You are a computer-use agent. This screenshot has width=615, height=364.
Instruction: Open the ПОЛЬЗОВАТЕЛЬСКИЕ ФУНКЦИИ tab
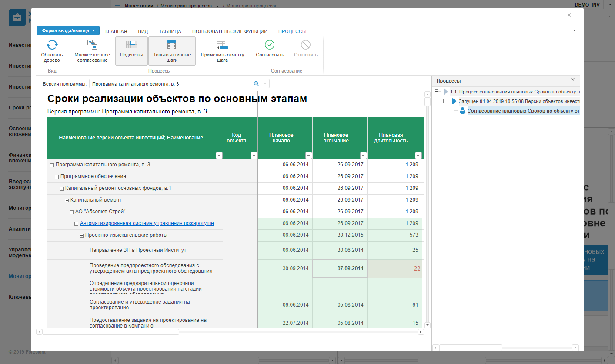click(x=230, y=31)
